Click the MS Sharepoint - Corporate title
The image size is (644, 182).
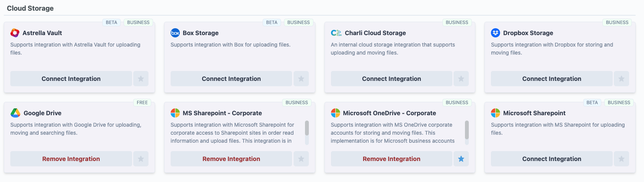222,113
